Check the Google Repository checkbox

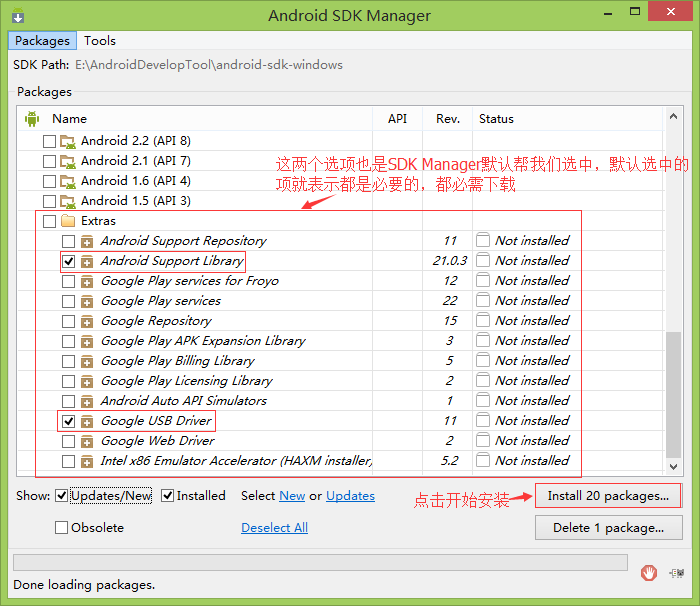click(x=68, y=322)
